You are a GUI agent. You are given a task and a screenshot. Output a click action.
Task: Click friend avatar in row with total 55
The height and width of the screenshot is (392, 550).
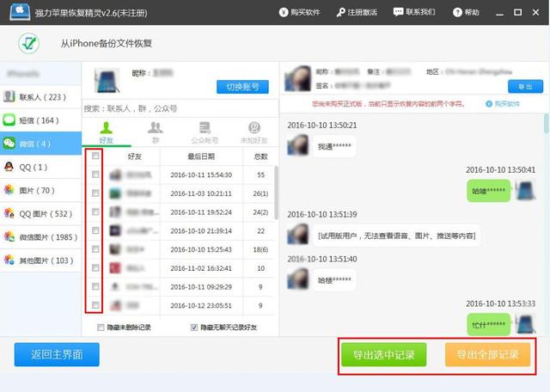point(115,175)
